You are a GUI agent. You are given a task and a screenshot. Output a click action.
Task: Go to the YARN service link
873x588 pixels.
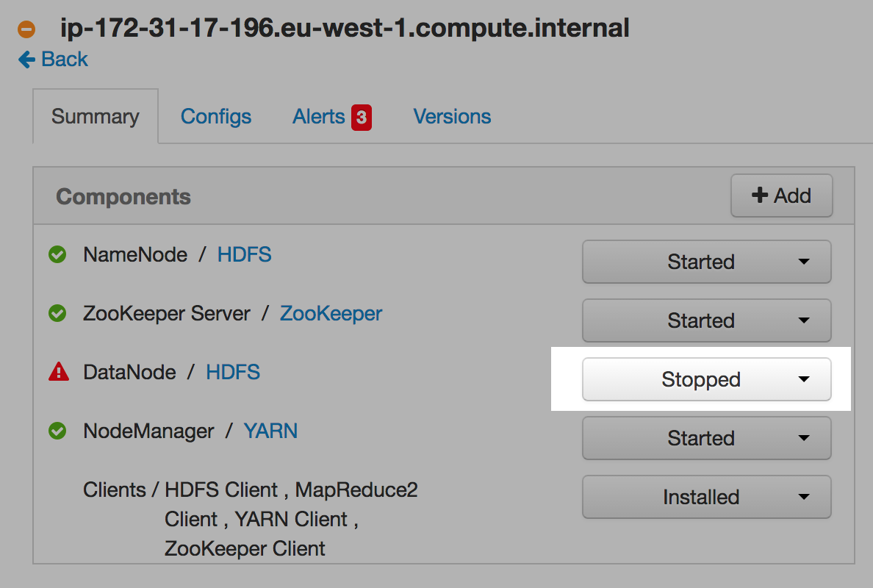tap(270, 431)
